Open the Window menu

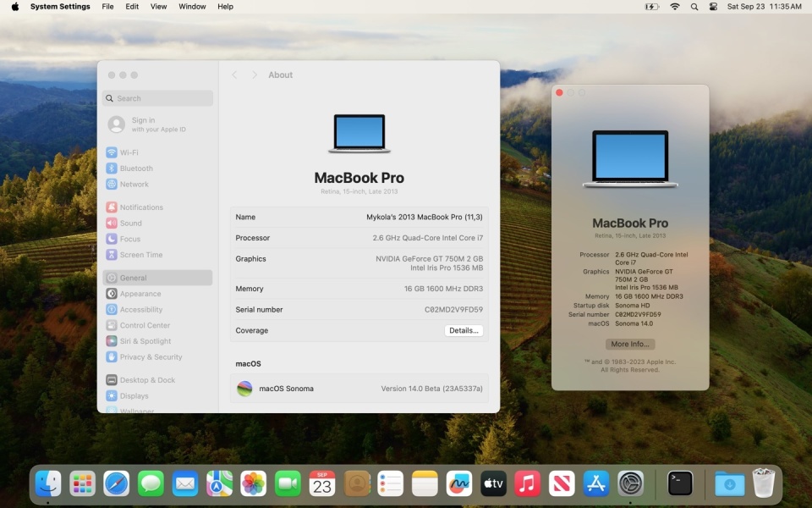pyautogui.click(x=192, y=7)
